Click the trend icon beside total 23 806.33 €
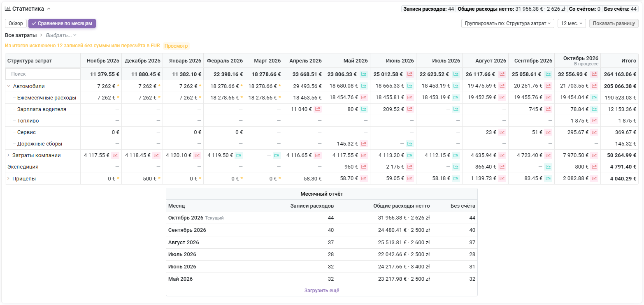 coord(364,74)
